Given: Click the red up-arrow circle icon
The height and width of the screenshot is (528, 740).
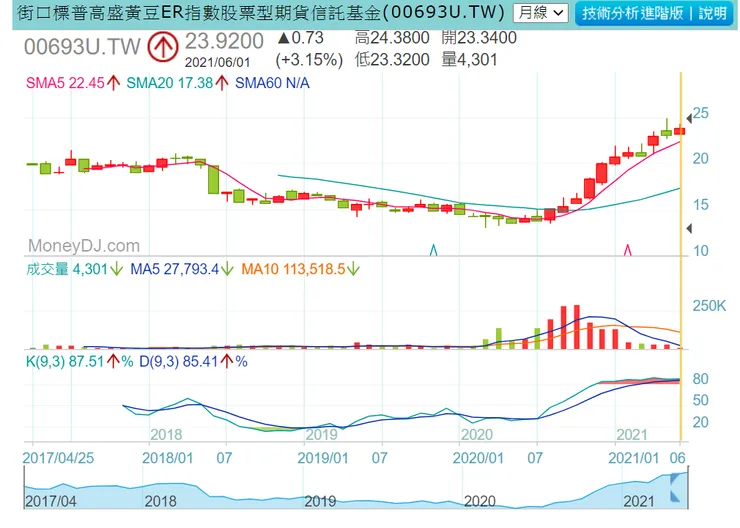Looking at the screenshot, I should click(163, 47).
